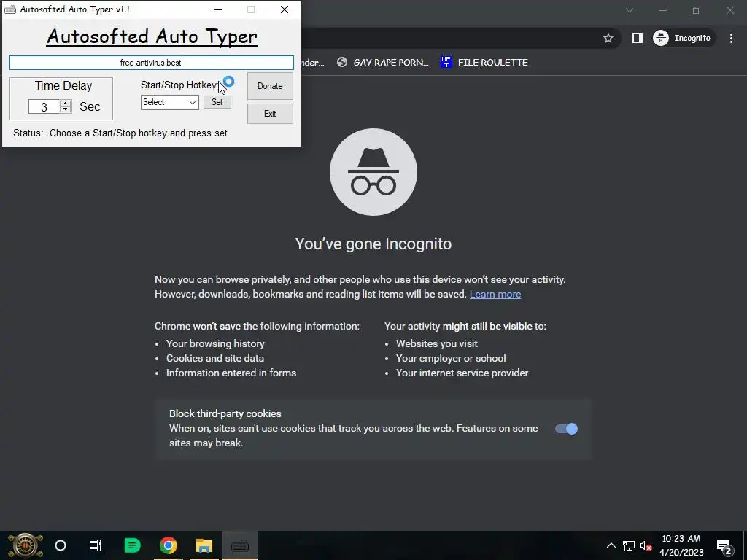Increase Time Delay with the up arrow
Screen dimensions: 747x560
click(66, 104)
